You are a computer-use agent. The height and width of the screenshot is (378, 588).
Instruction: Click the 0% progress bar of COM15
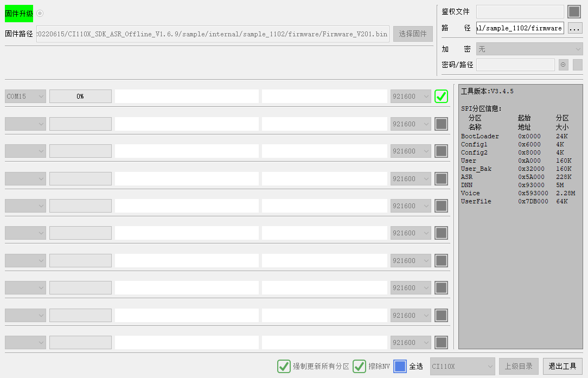coord(80,97)
